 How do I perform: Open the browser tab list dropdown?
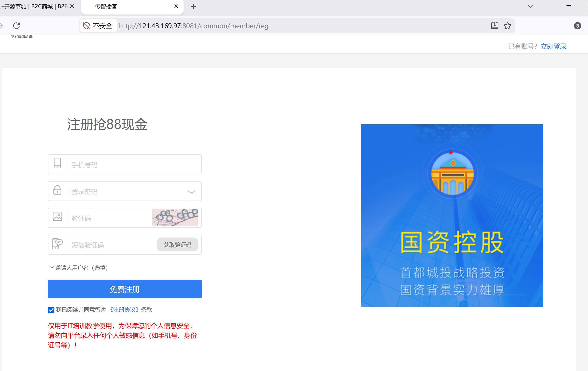click(x=530, y=6)
